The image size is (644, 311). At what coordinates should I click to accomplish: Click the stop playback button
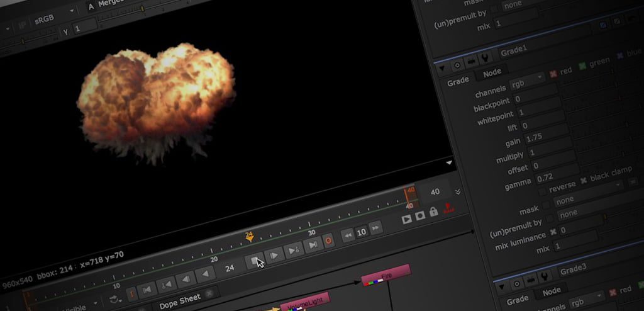(x=254, y=261)
